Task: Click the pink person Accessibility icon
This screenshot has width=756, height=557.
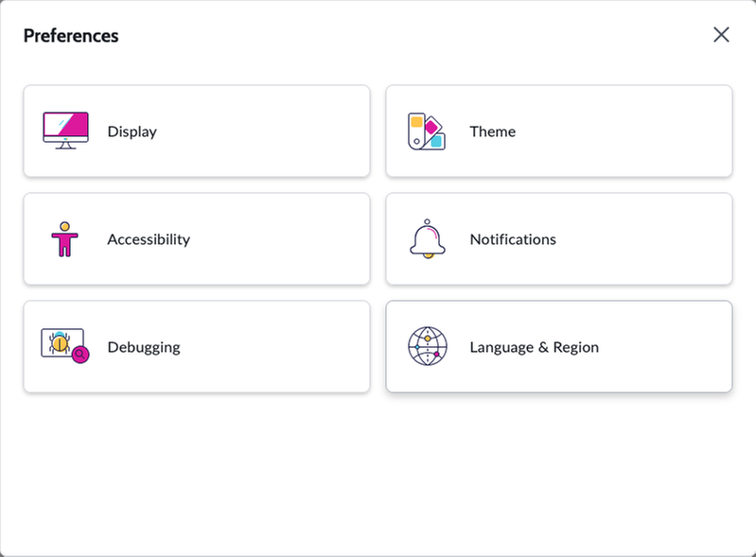Action: click(x=64, y=239)
